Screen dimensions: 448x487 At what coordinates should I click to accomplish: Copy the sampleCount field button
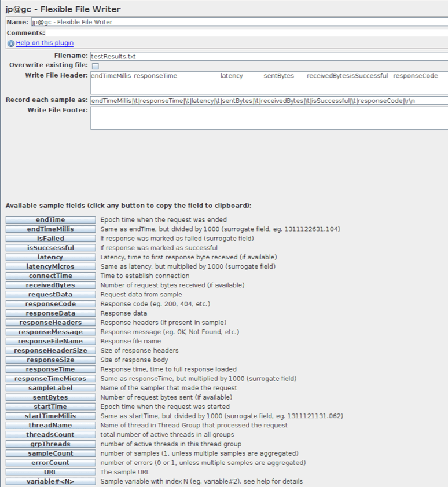point(50,453)
